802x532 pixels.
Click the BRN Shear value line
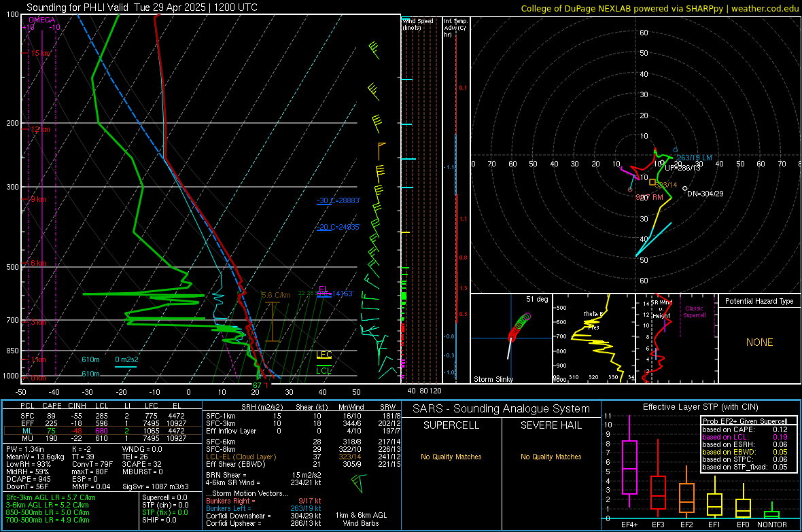coord(264,475)
